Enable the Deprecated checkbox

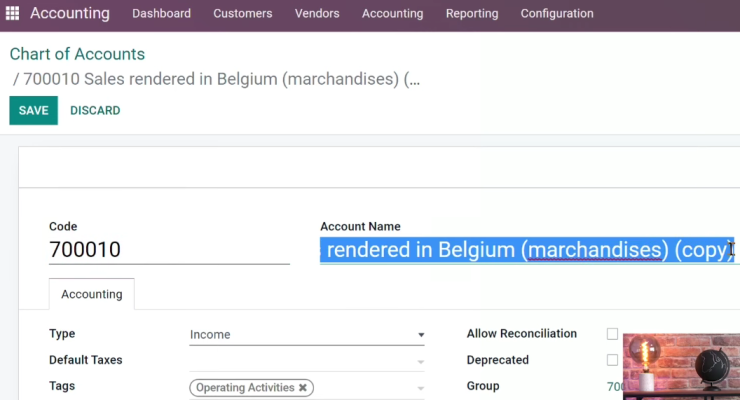(x=612, y=360)
